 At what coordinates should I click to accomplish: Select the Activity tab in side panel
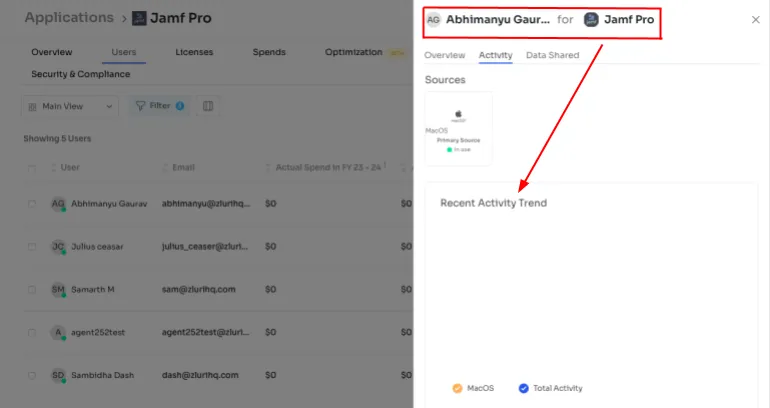click(x=495, y=55)
